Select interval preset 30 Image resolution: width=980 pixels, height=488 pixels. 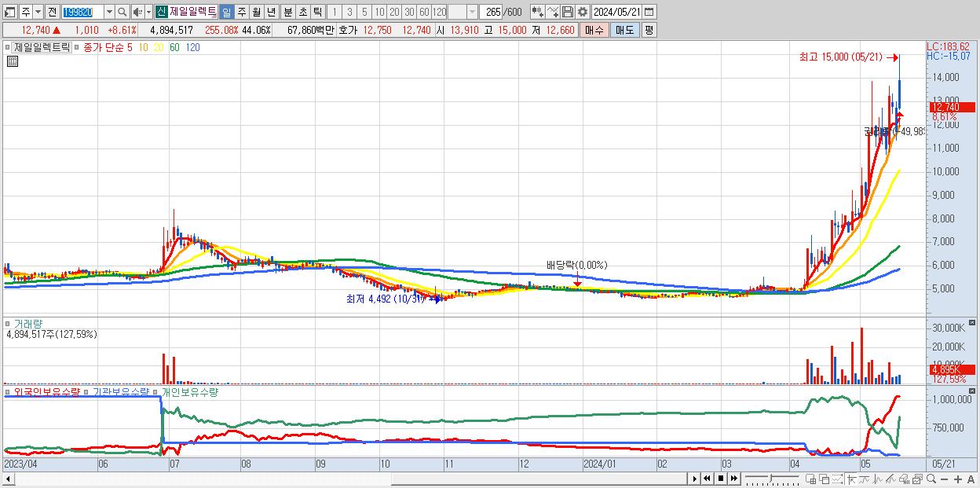[409, 12]
